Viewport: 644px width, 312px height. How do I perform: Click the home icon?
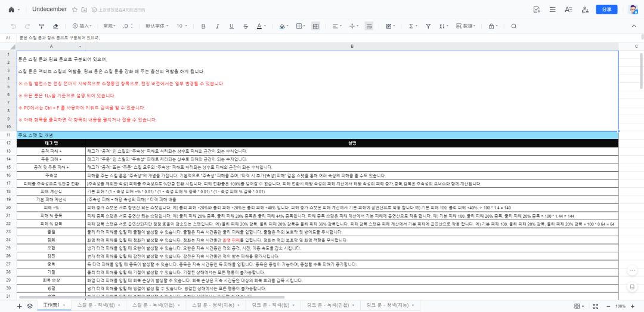click(x=11, y=10)
